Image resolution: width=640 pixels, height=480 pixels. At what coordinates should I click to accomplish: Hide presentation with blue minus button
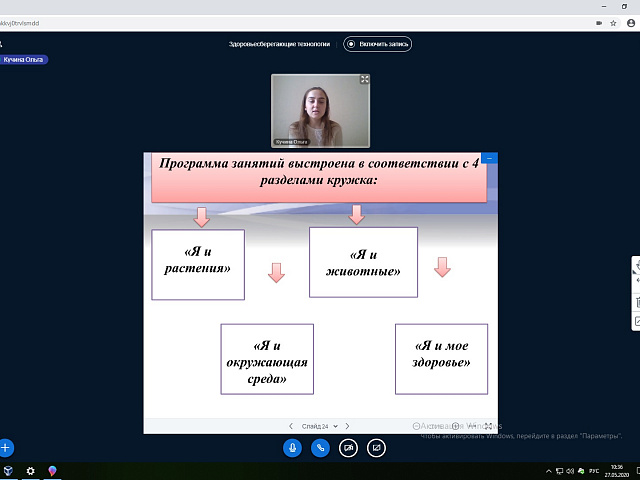tap(489, 158)
